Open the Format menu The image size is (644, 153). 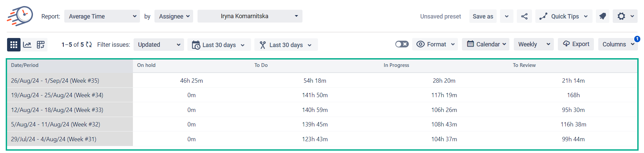(435, 44)
